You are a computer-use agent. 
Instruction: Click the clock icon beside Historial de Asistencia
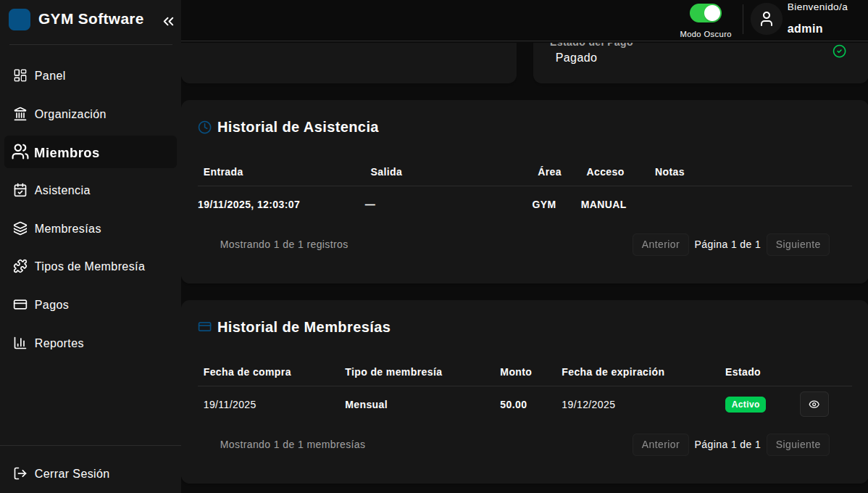coord(204,127)
